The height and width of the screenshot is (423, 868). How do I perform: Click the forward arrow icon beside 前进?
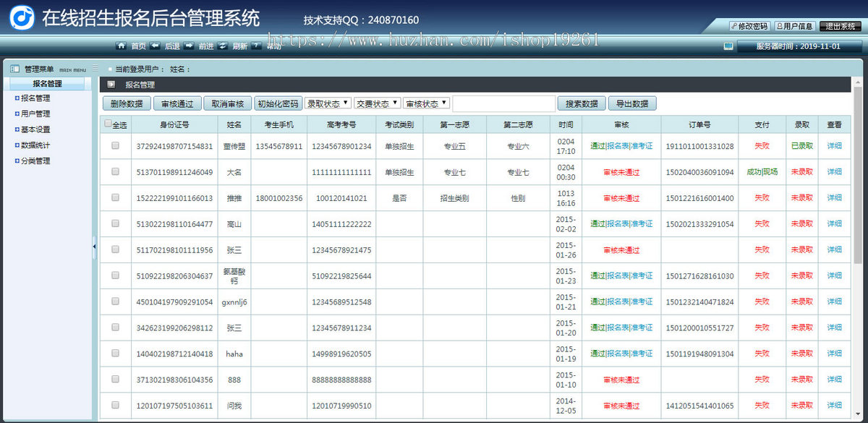[x=189, y=46]
